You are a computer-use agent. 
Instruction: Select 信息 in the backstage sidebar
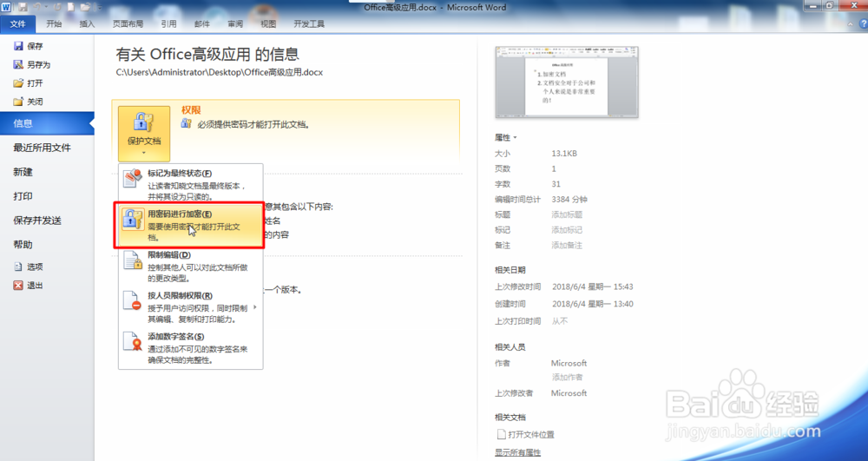coord(47,123)
